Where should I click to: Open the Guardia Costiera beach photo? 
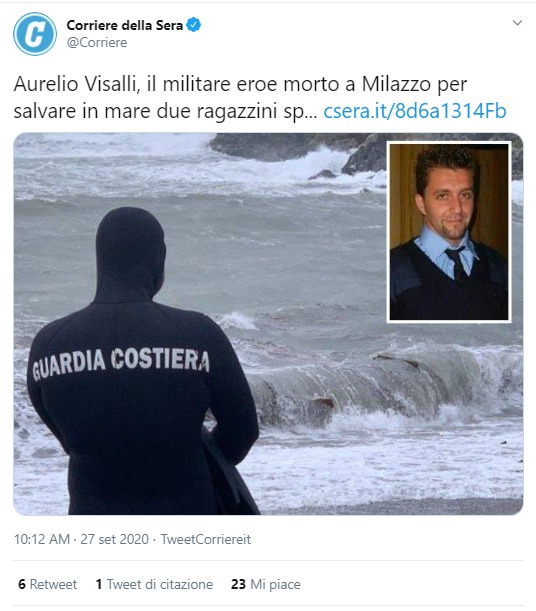[268, 324]
